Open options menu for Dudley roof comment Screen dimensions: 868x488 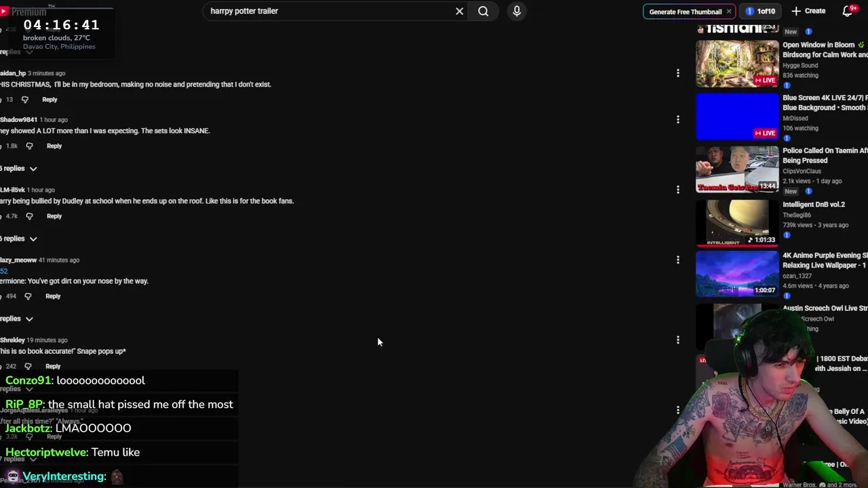[677, 190]
